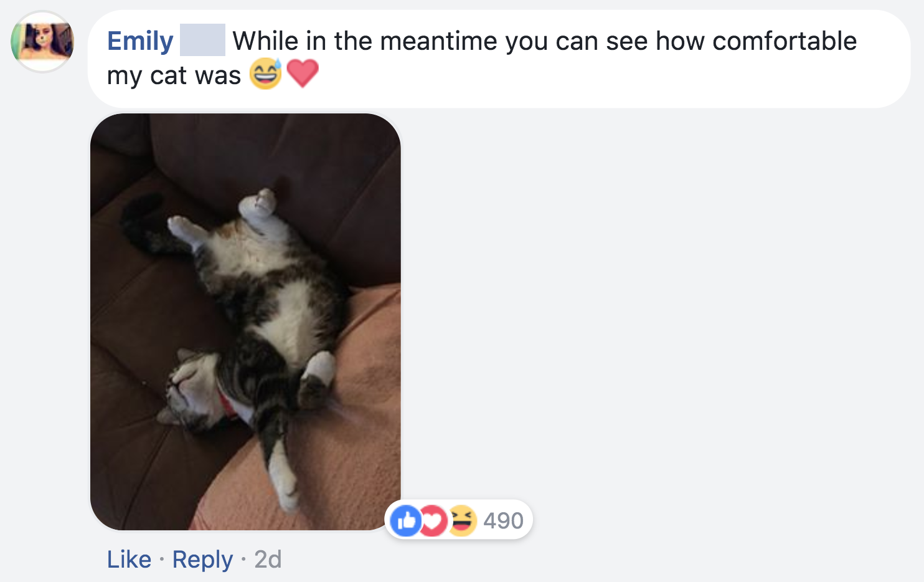Click the cat's raised front paws
Viewport: 924px width, 582px height.
pos(258,206)
